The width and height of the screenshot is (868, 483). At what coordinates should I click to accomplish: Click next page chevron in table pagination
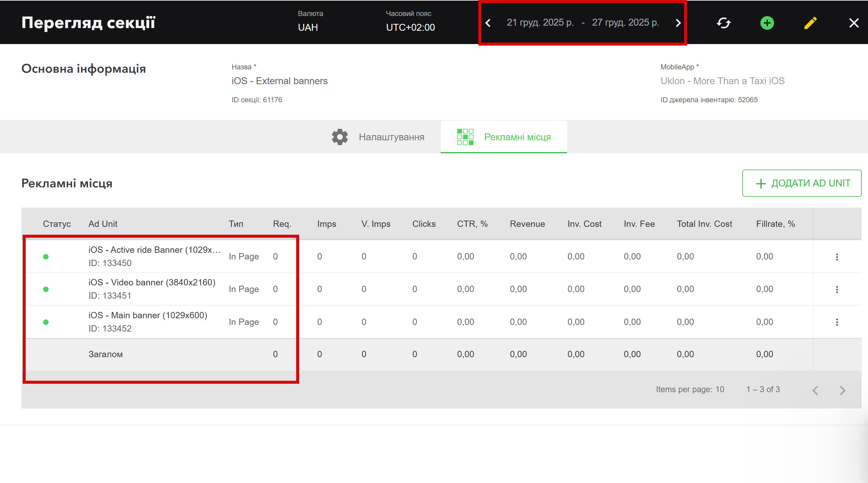[x=842, y=390]
